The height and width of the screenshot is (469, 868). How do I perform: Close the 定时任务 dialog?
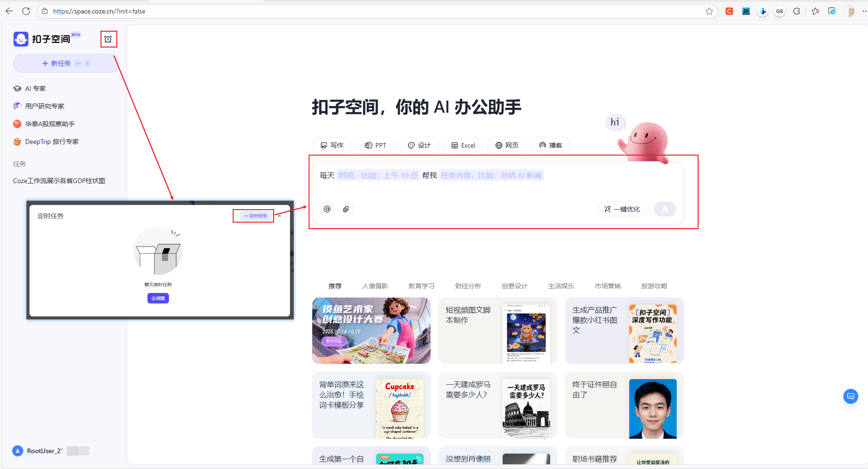tap(279, 216)
